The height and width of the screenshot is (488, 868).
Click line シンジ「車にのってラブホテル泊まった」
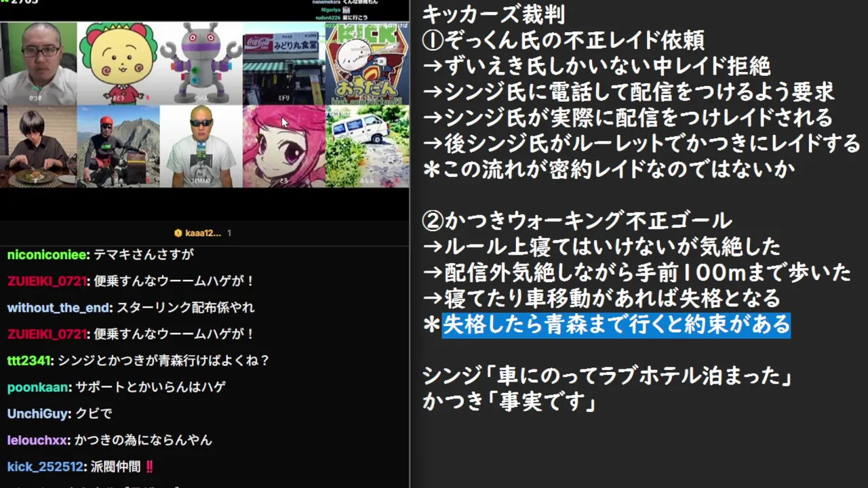pyautogui.click(x=608, y=376)
